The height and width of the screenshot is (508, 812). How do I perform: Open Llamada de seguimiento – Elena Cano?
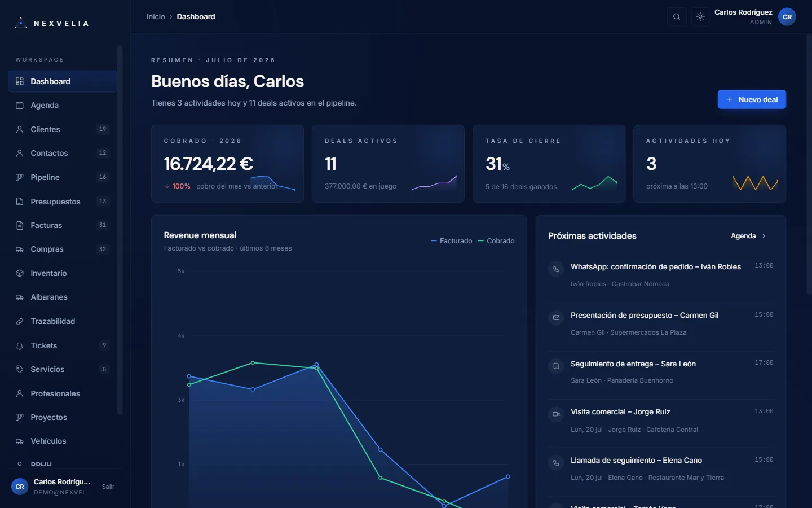click(661, 468)
